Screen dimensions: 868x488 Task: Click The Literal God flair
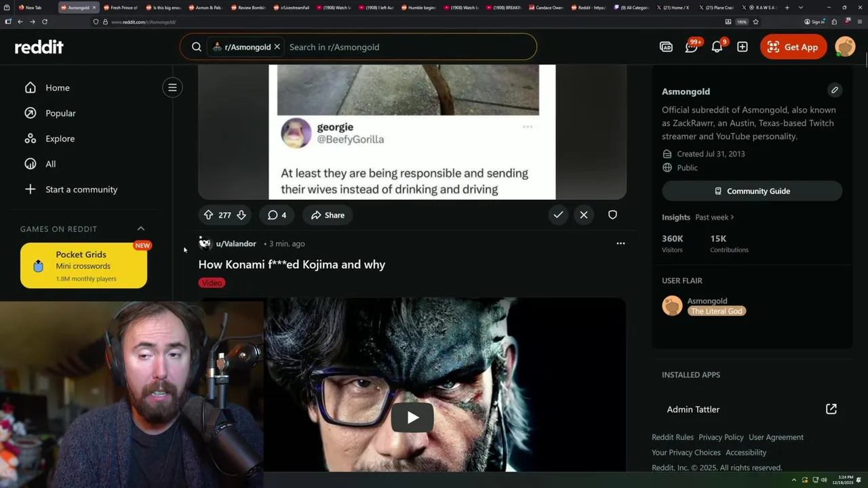[x=717, y=311]
